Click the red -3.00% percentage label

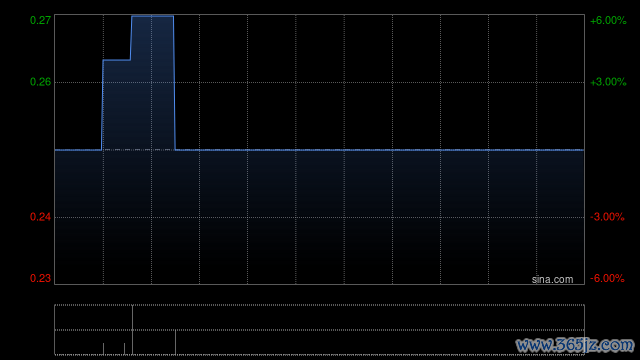607,217
